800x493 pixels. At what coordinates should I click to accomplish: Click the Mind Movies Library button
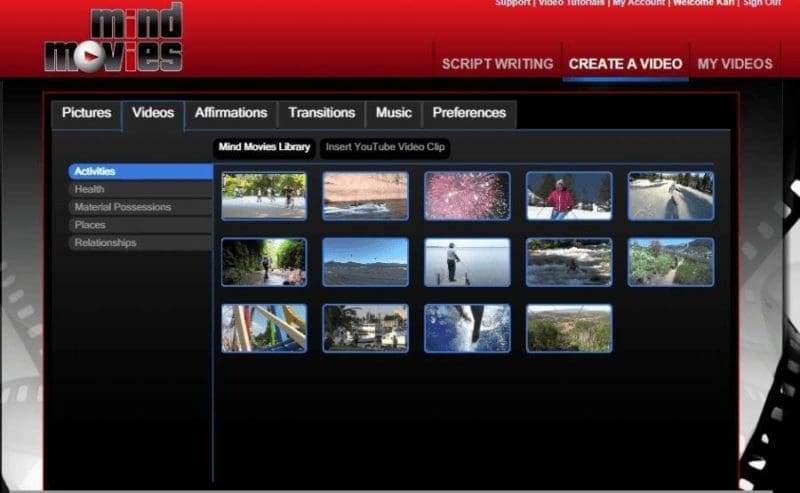coord(264,147)
